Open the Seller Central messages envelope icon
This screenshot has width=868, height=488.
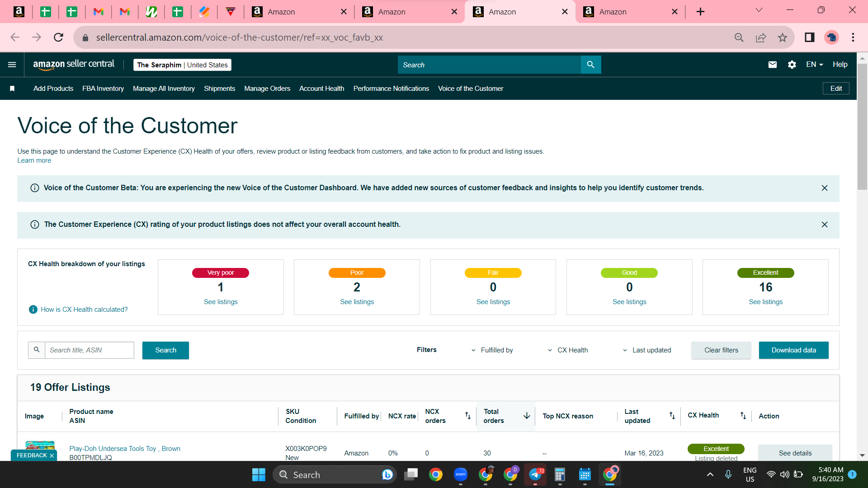click(x=773, y=65)
